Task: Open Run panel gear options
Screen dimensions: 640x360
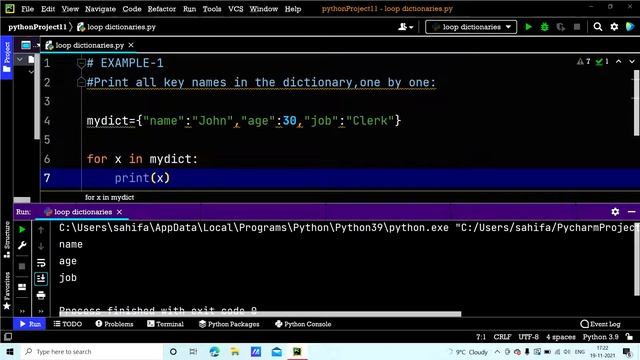Action: point(615,211)
